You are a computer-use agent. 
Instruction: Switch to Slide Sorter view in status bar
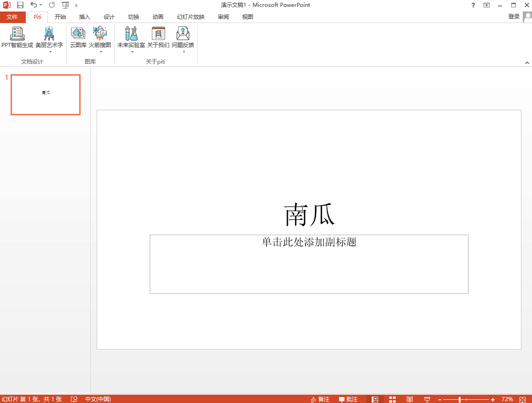coord(392,399)
